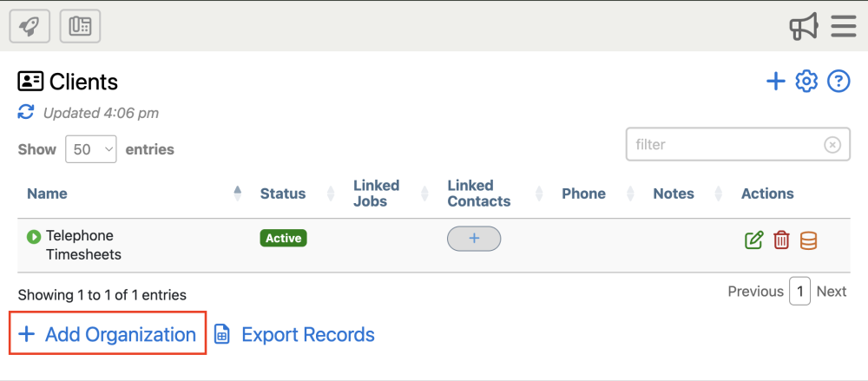
Task: Open the help question mark icon
Action: [838, 82]
